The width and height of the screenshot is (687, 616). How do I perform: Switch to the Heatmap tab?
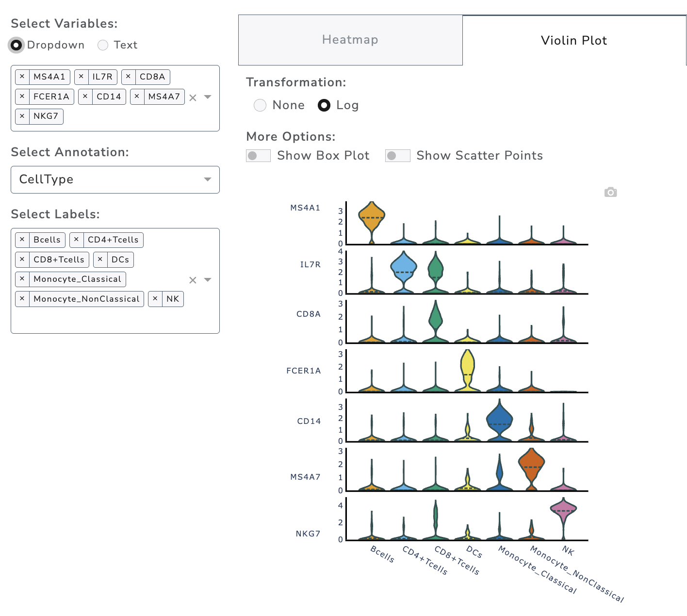point(350,40)
